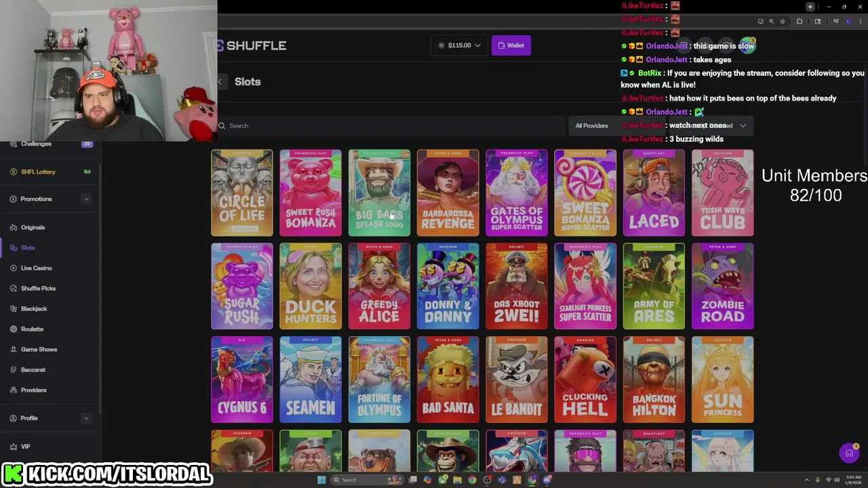Open Shuffle Picks in the sidebar
Screen dimensions: 868x488
[x=50, y=288]
